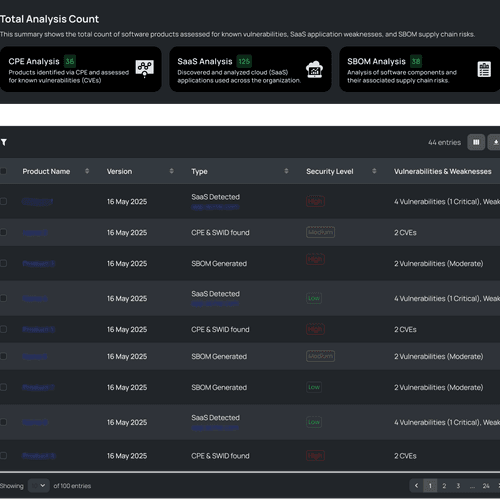Open the rows-per-page dropdown beside Showing

[39, 486]
